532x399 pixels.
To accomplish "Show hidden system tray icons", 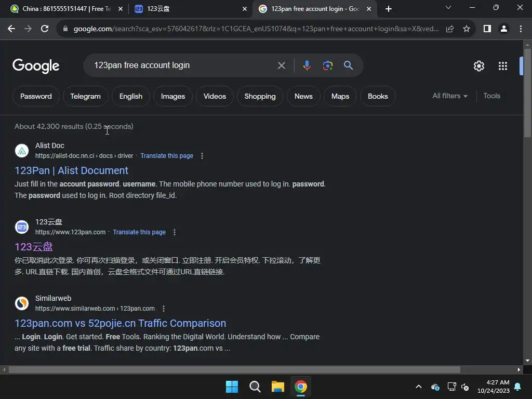I will coord(419,387).
